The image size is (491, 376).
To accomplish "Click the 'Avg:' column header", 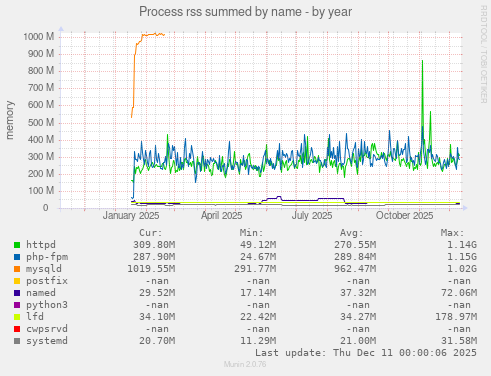I will click(352, 233).
